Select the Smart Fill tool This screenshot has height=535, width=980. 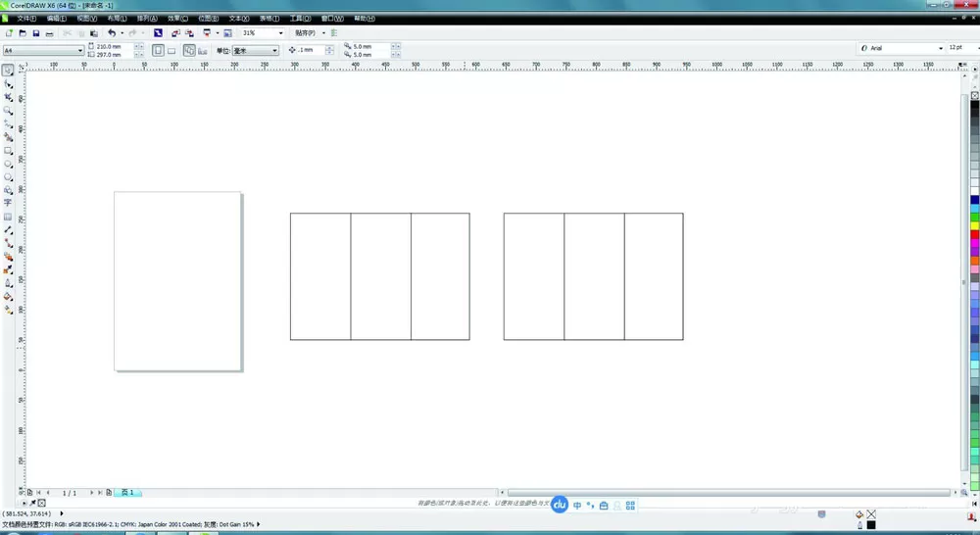(8, 137)
